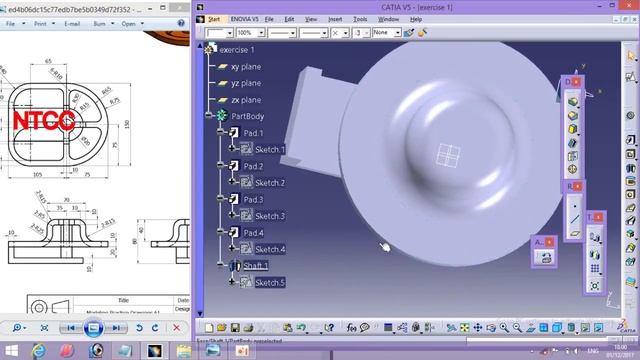Collapse the Pad.1 tree node
The image size is (640, 360).
click(220, 132)
